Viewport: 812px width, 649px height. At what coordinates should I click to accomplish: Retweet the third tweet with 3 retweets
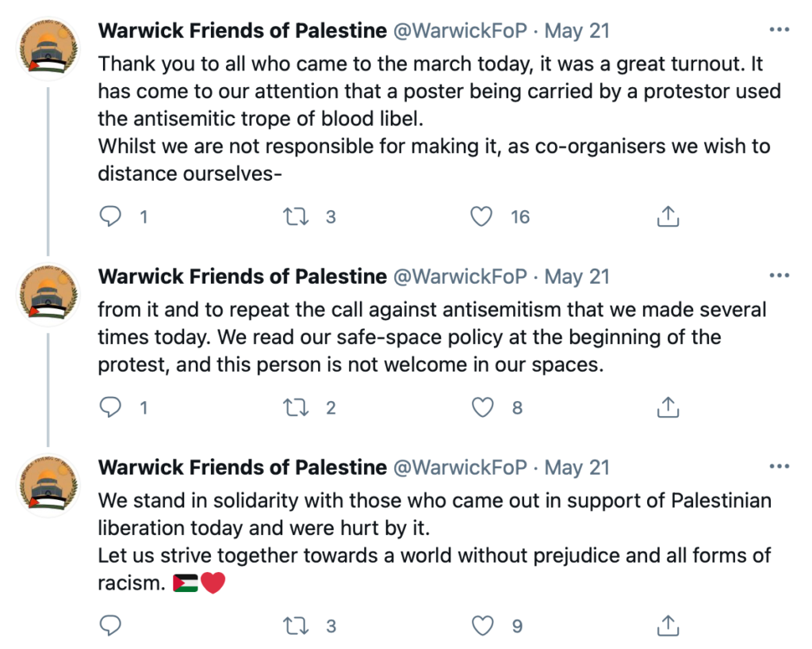click(x=296, y=626)
